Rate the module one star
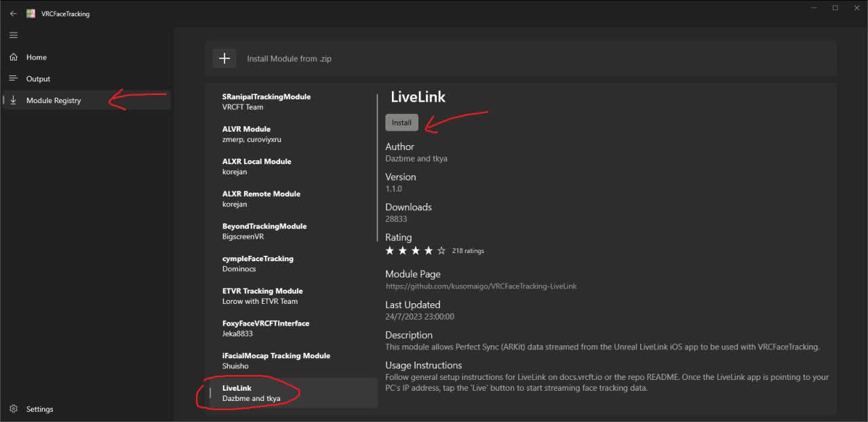The width and height of the screenshot is (868, 422). click(390, 250)
